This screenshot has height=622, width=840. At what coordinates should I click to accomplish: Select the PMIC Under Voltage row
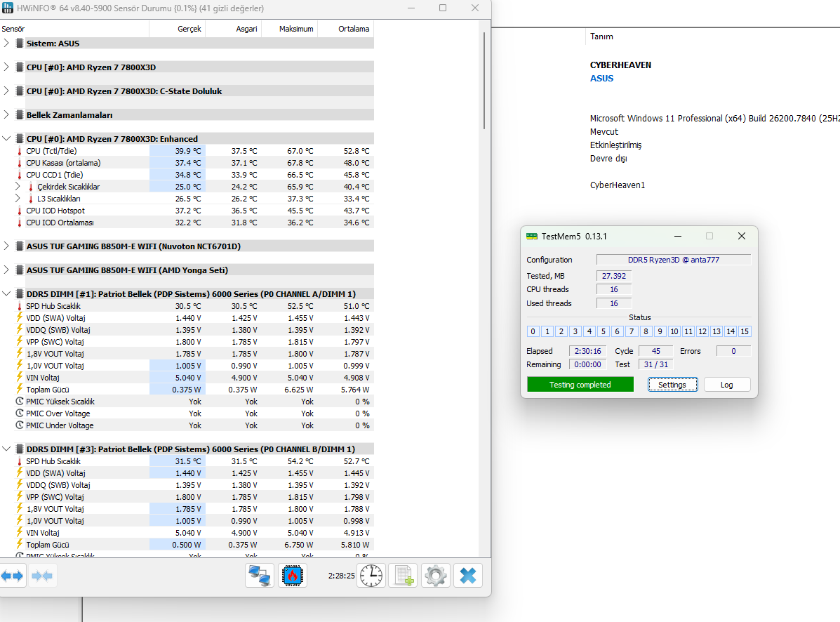187,425
